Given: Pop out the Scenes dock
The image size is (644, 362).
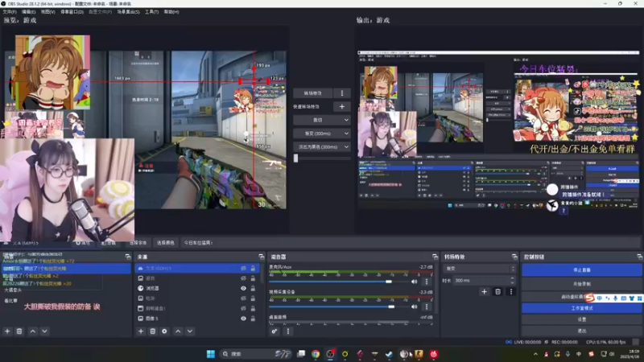Looking at the screenshot, I should pyautogui.click(x=128, y=257).
